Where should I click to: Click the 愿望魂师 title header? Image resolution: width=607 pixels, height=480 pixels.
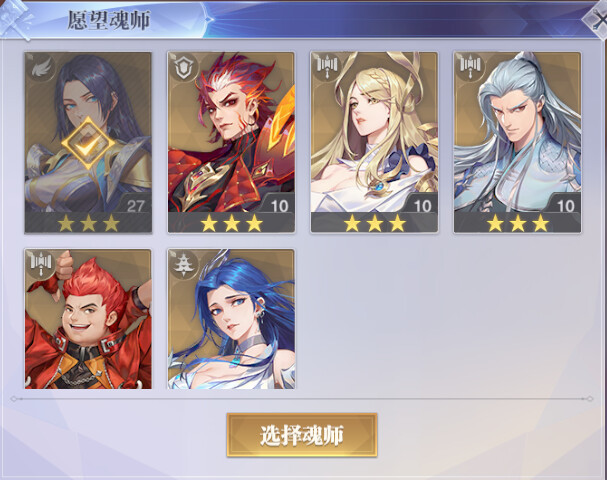[x=109, y=20]
